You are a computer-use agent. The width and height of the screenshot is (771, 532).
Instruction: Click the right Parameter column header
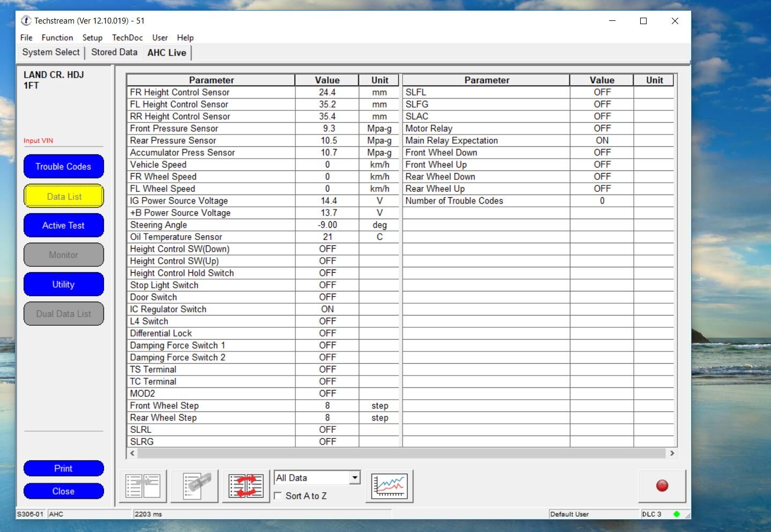tap(486, 80)
